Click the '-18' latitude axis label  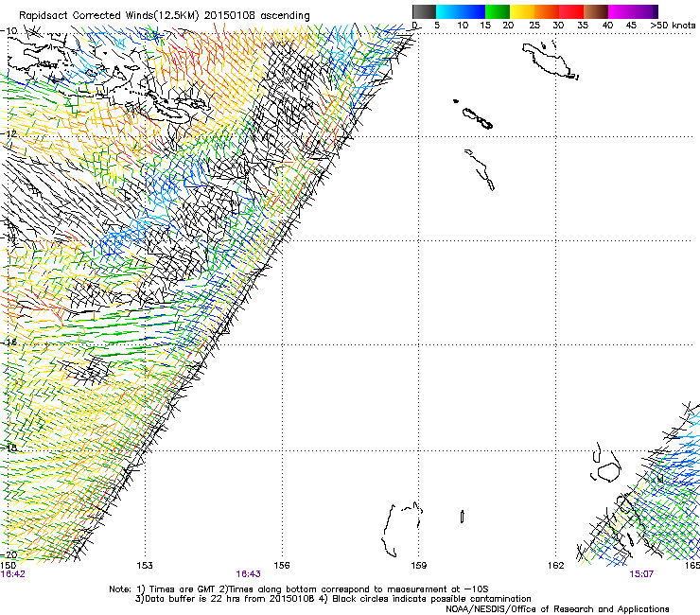(9, 448)
